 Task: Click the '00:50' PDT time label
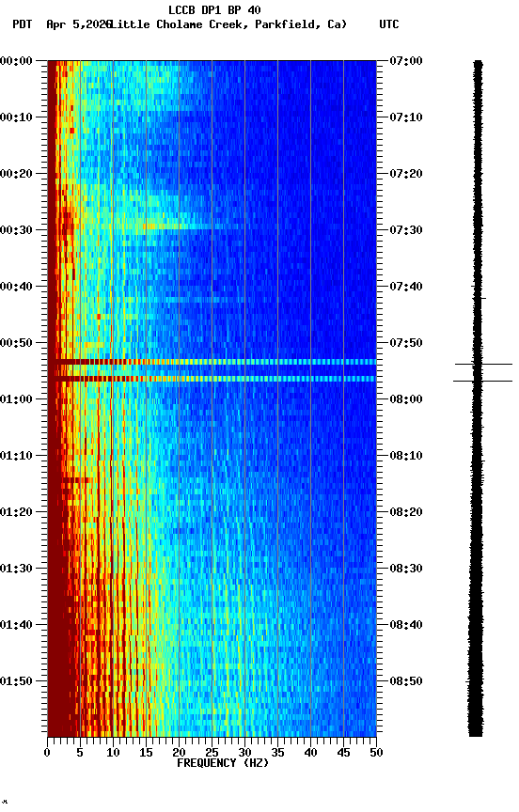16,343
